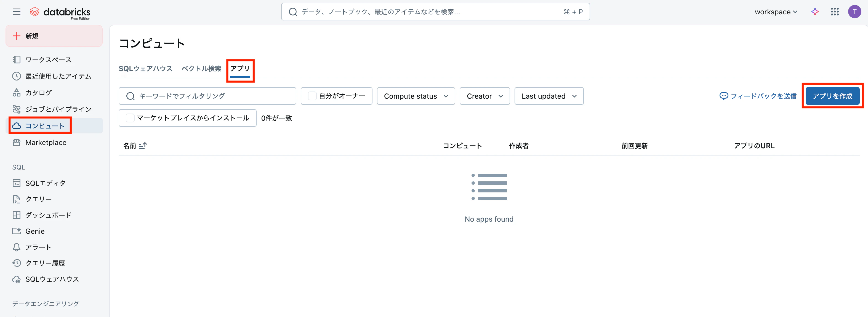The image size is (868, 317).
Task: Click magnifier icon in keyword filter
Action: 131,96
